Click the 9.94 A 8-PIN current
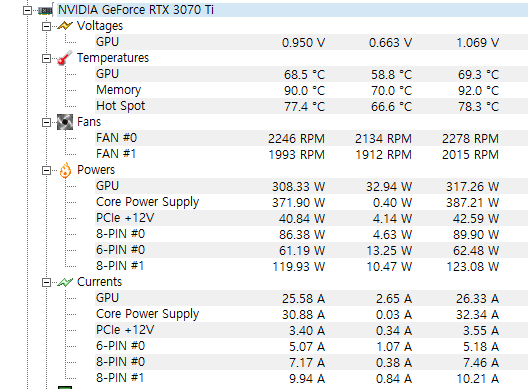This screenshot has width=528, height=389. 307,379
